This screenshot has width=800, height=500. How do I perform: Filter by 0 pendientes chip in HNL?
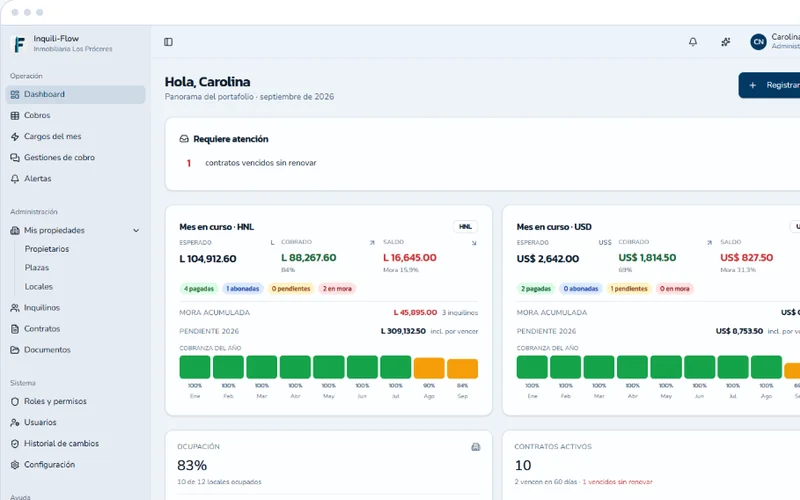(x=291, y=289)
